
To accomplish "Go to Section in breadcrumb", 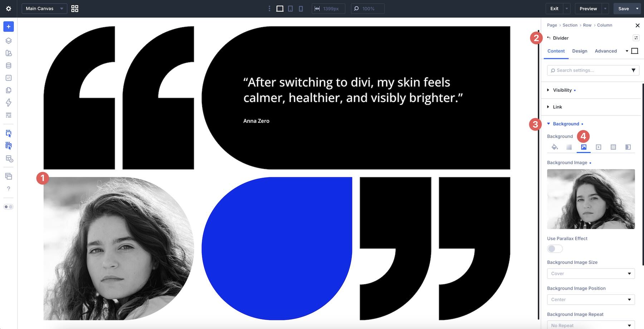I will point(570,25).
